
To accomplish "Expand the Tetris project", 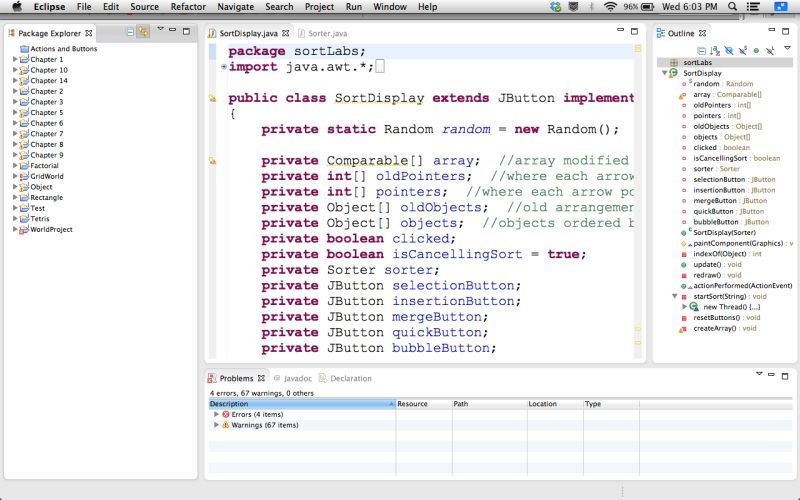I will (x=15, y=218).
